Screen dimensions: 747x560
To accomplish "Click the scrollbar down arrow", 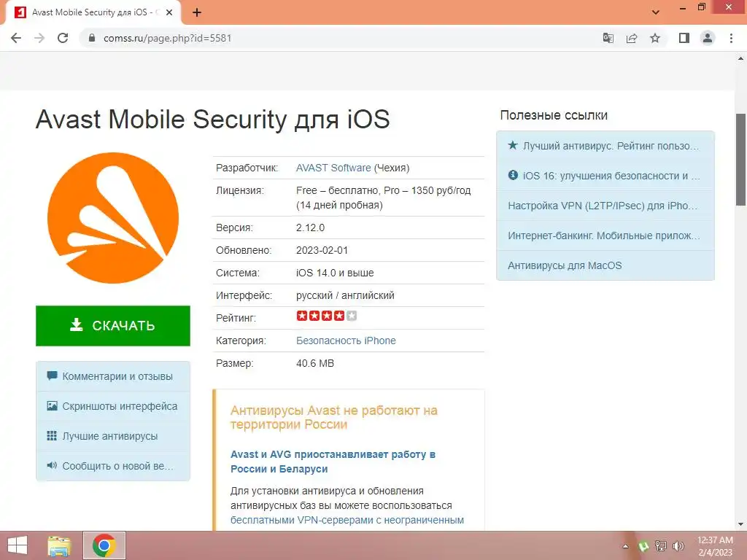I will tap(740, 524).
